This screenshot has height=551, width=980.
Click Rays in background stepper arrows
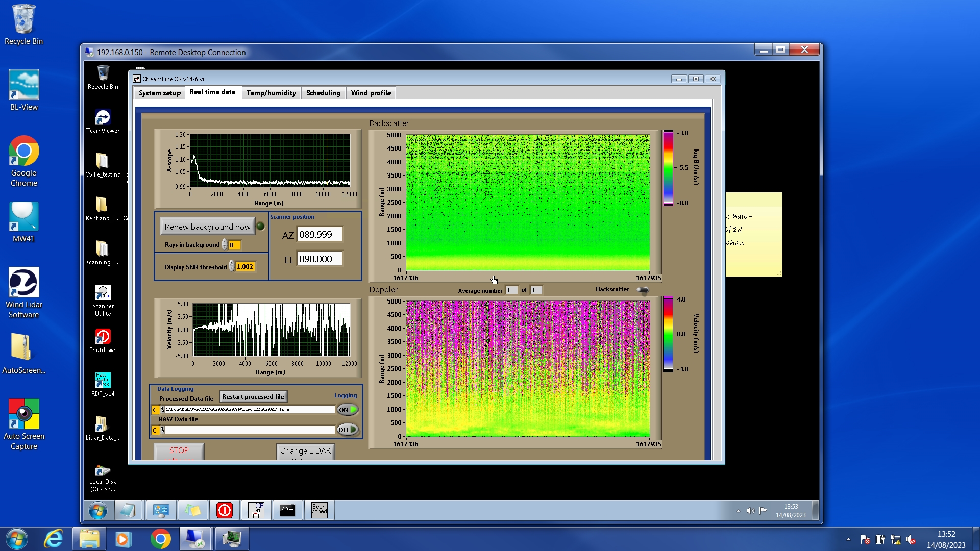[225, 245]
